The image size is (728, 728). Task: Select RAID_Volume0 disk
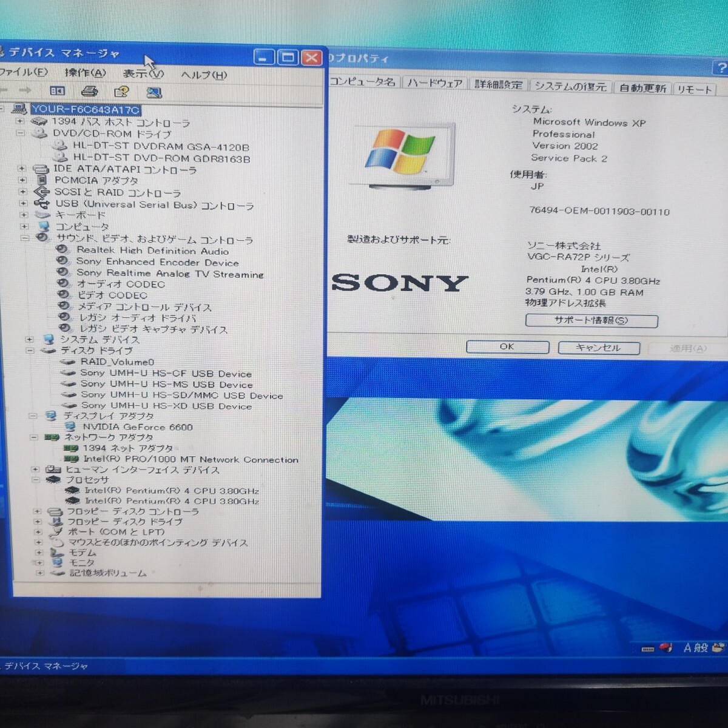pyautogui.click(x=117, y=362)
